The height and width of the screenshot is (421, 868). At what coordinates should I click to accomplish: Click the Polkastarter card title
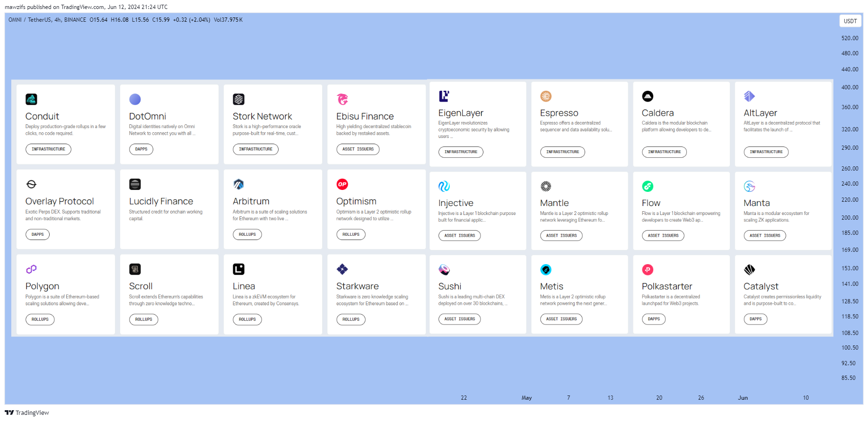click(666, 286)
